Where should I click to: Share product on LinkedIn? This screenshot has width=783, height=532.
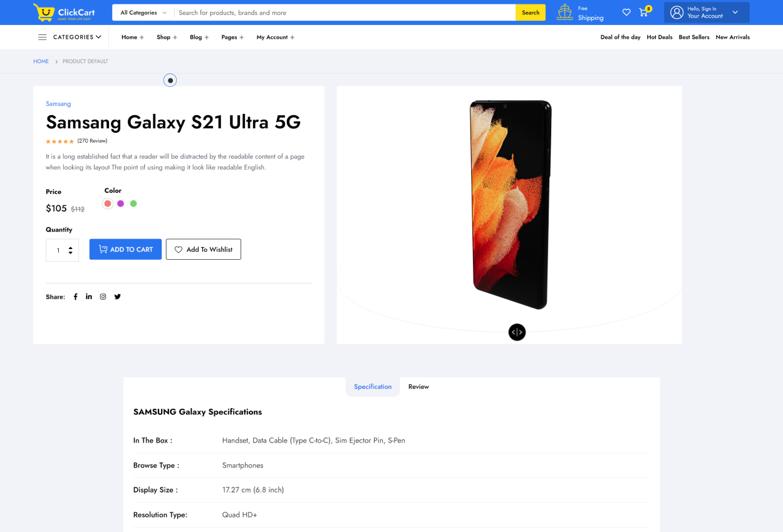tap(89, 297)
